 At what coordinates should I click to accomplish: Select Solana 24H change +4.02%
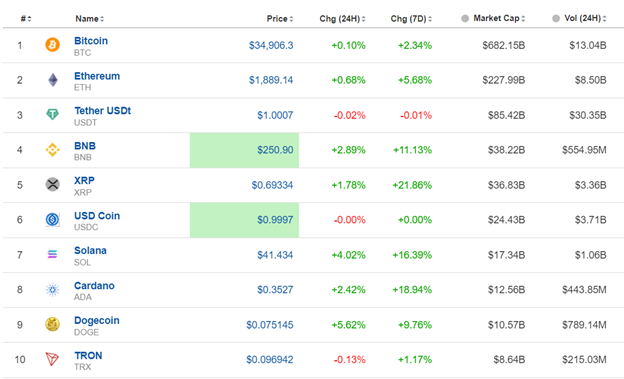tap(349, 255)
